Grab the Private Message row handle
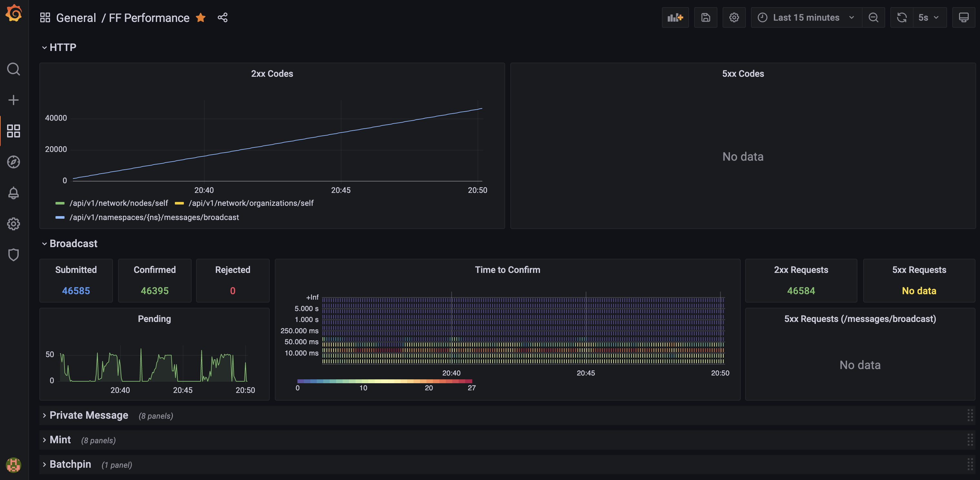Screen dimensions: 980x480 (970, 415)
